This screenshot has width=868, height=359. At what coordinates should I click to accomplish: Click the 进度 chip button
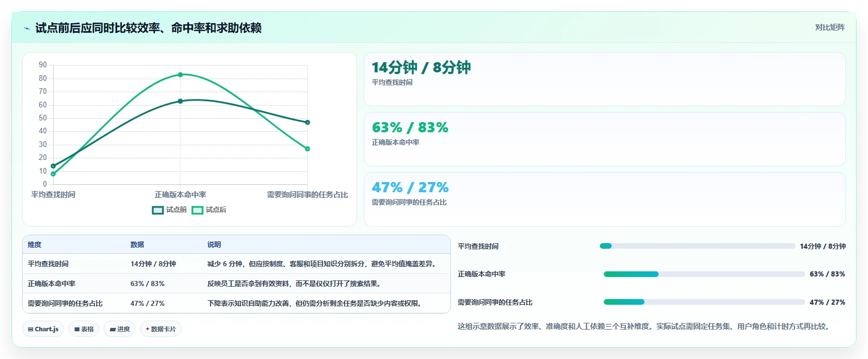coord(119,329)
